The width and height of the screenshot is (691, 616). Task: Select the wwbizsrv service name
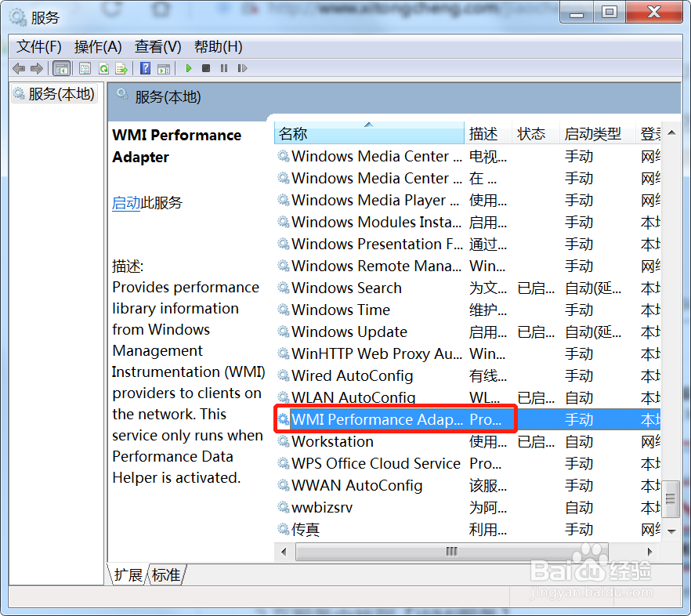[322, 507]
